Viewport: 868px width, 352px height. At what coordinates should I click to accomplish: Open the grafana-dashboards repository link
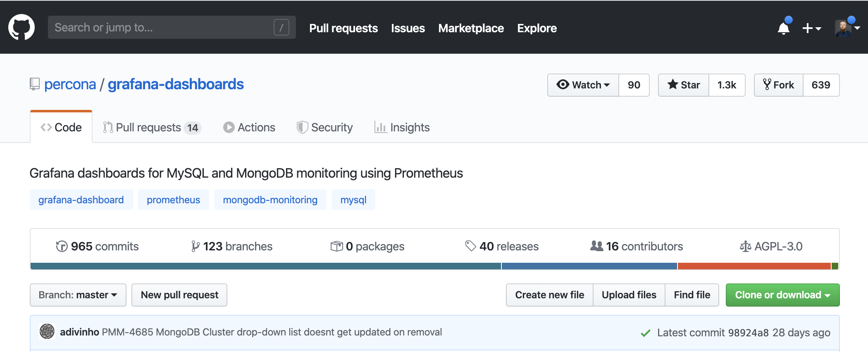point(176,84)
